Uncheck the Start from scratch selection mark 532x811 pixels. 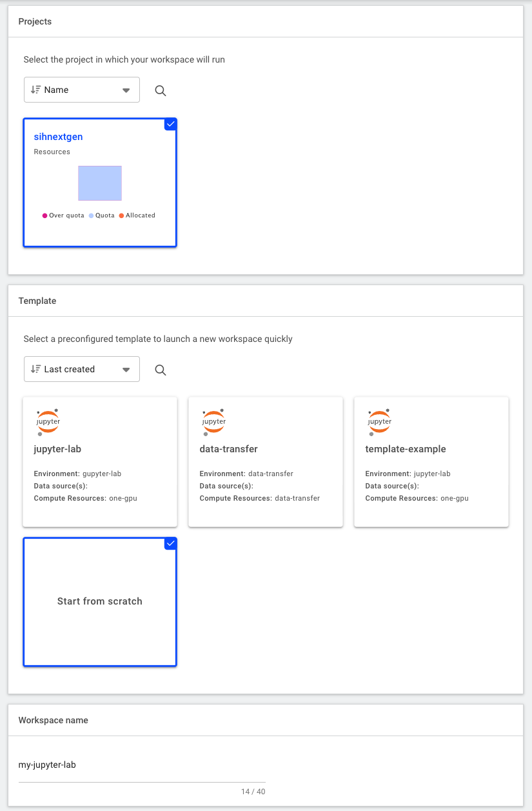170,543
